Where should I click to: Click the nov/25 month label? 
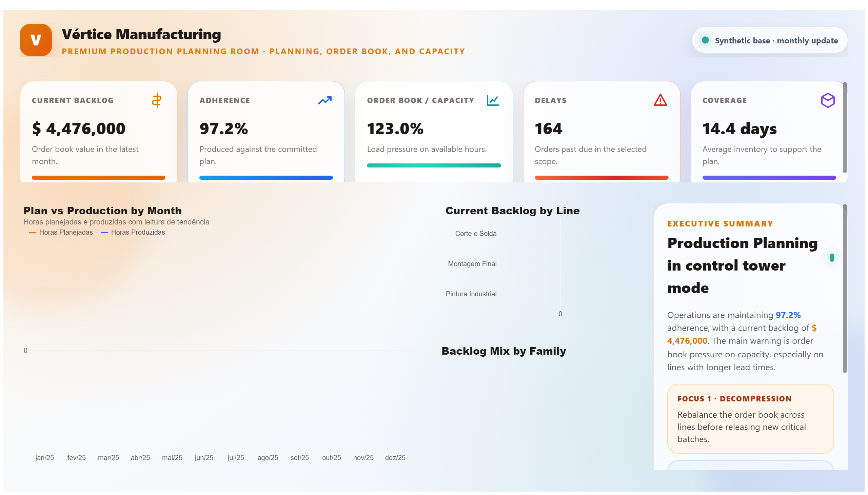(363, 458)
